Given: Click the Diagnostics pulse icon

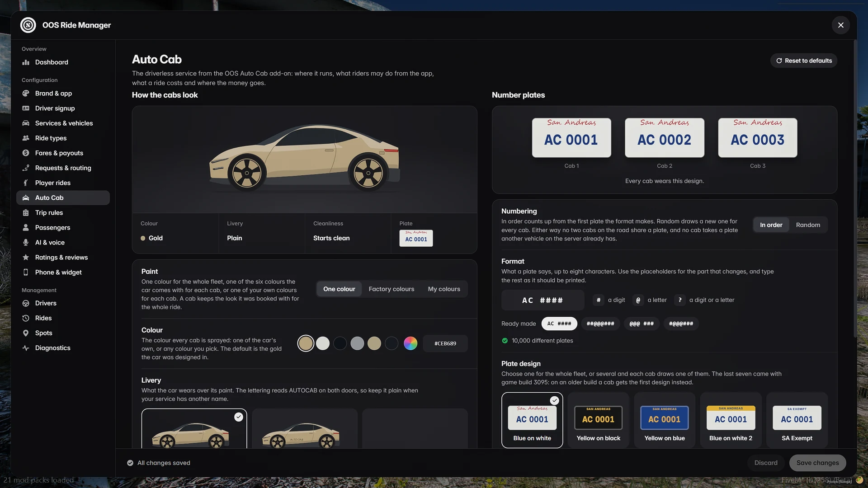Looking at the screenshot, I should coord(26,348).
